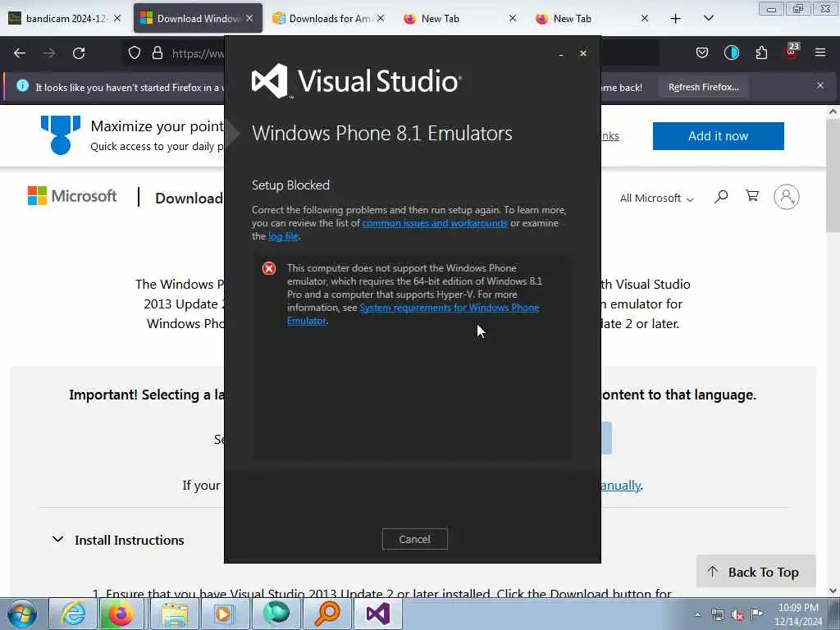Expand the All Microsoft dropdown

tap(656, 199)
